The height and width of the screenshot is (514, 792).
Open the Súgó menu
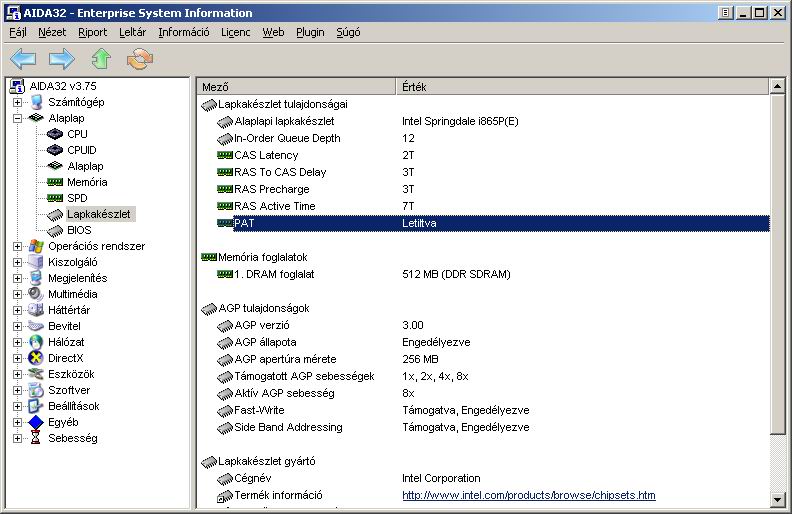pos(349,32)
